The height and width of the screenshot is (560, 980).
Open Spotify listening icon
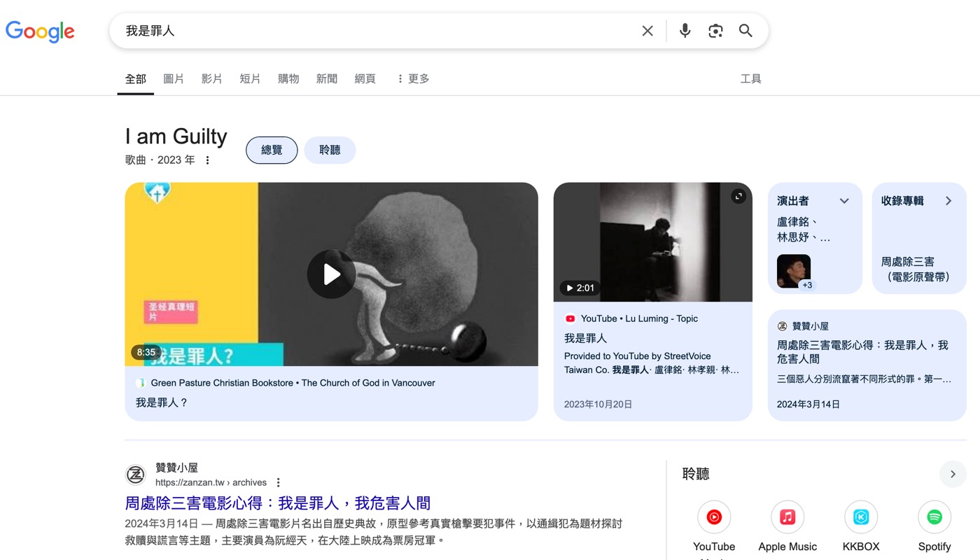click(934, 517)
